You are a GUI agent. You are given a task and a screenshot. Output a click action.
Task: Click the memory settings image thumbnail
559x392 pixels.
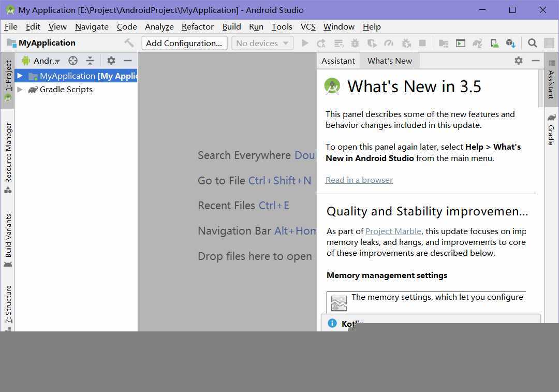pos(339,303)
